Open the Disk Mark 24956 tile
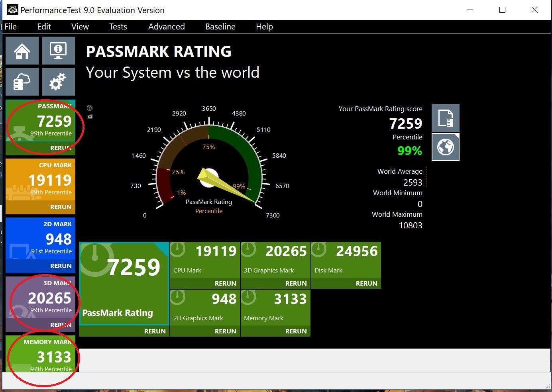 pos(346,260)
